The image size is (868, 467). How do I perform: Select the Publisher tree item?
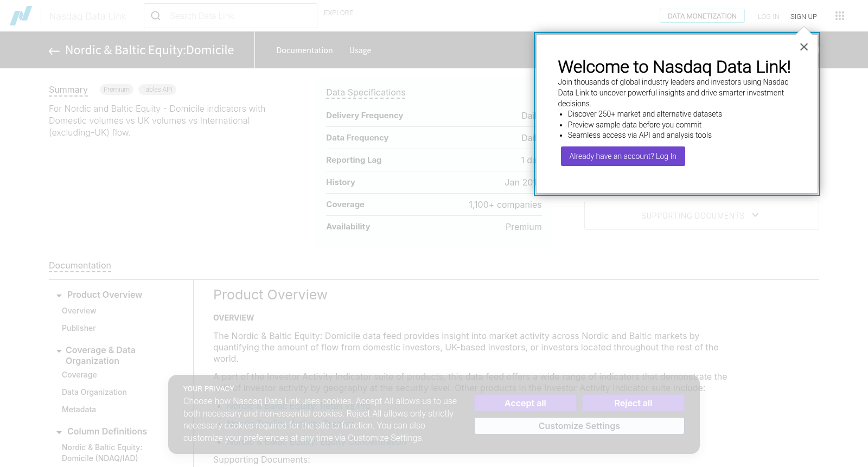(x=79, y=328)
